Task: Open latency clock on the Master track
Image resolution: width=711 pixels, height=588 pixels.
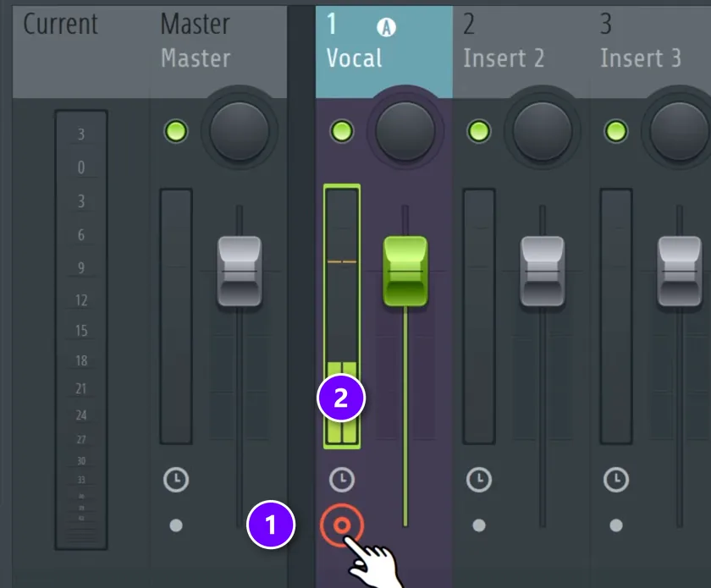Action: click(176, 480)
